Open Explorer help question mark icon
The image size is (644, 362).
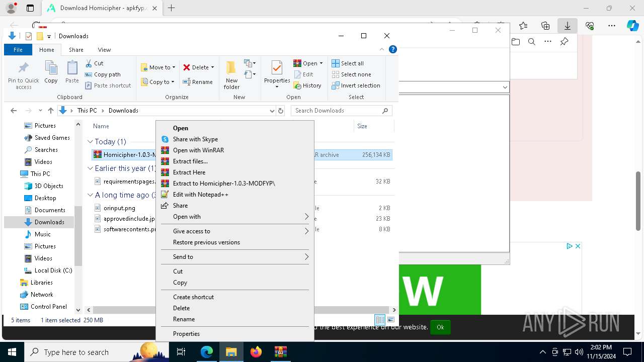pos(393,49)
